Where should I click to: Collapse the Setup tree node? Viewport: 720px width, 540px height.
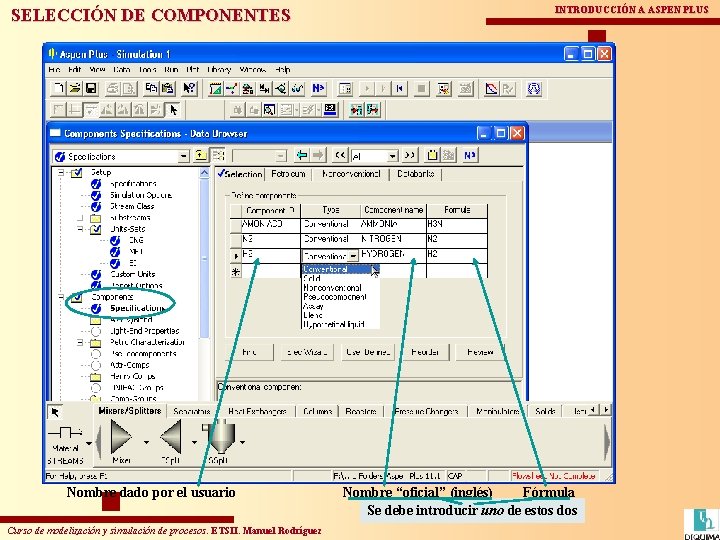click(x=61, y=173)
